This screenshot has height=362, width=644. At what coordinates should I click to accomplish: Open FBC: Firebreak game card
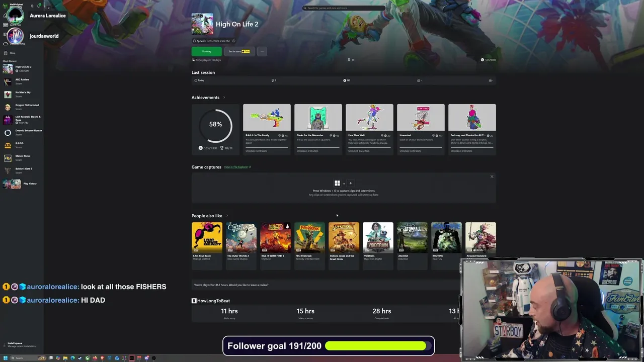pos(309,245)
